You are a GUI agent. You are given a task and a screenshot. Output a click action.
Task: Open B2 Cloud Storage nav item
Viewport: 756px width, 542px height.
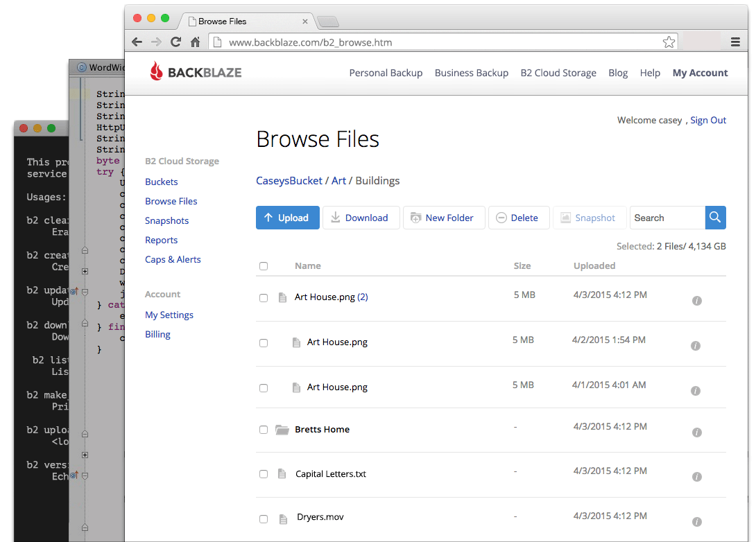(558, 73)
